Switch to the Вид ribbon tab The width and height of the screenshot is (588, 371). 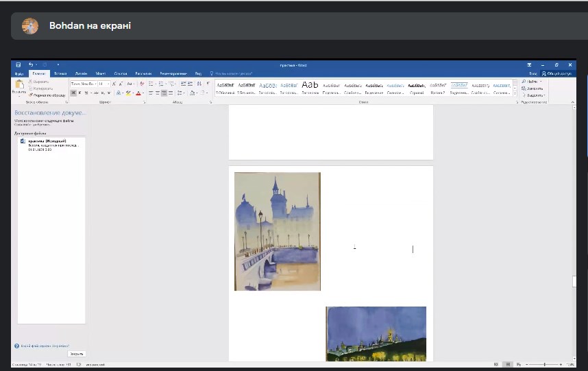coord(198,73)
